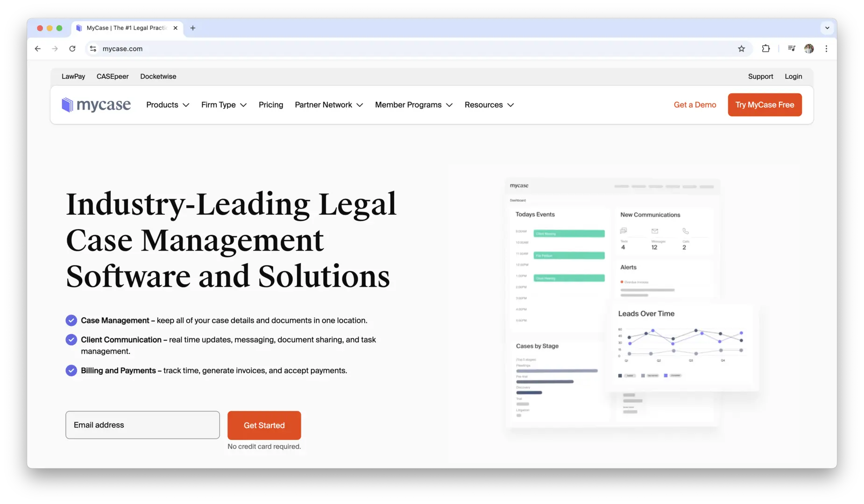
Task: Click the Client Communication checkmark bullet
Action: click(71, 340)
